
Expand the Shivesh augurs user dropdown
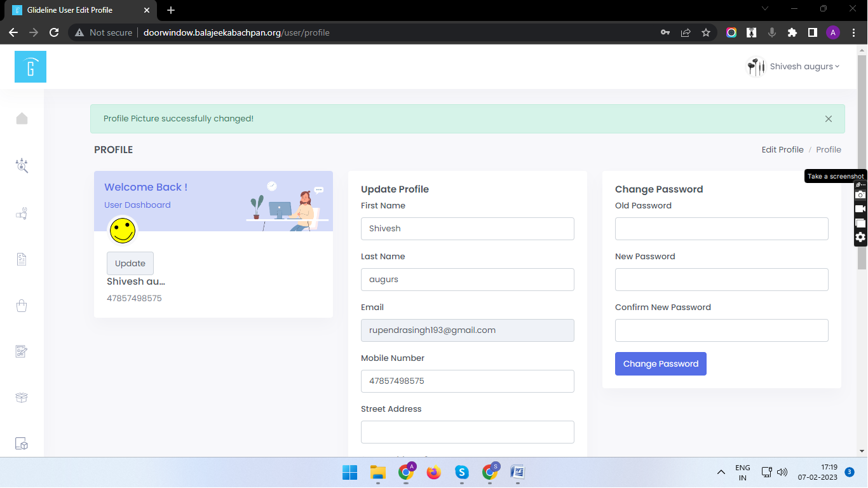793,67
